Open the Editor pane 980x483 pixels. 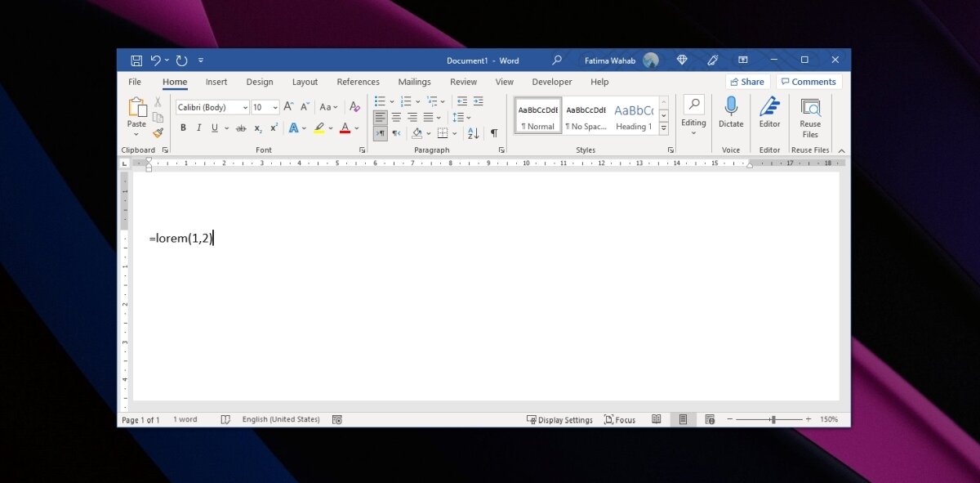point(770,114)
